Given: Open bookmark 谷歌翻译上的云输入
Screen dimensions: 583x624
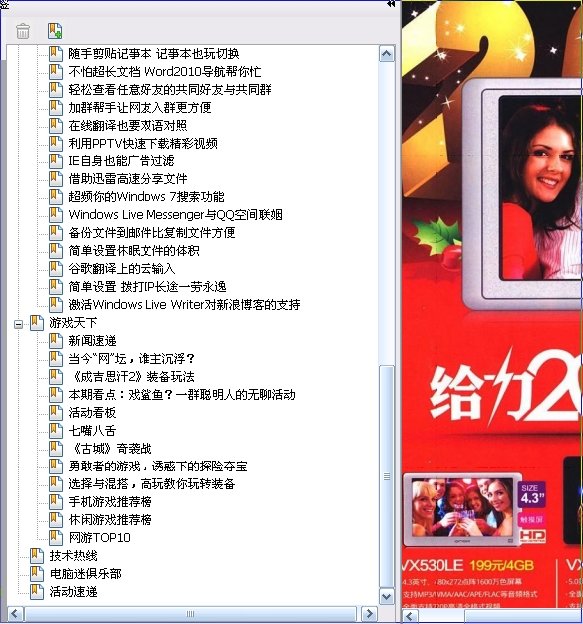Looking at the screenshot, I should 122,269.
